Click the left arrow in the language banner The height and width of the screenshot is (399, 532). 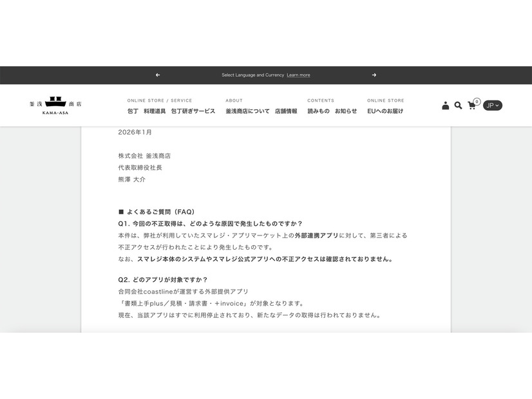coord(158,75)
